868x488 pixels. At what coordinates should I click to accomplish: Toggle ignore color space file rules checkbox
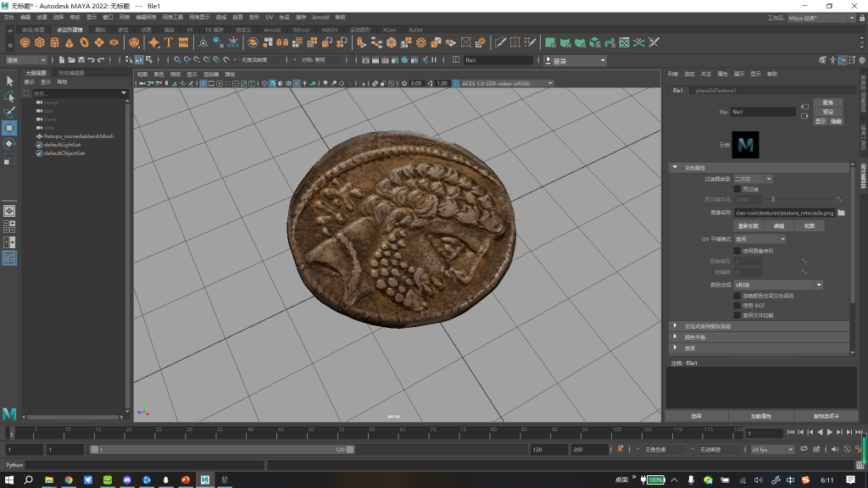(x=737, y=296)
